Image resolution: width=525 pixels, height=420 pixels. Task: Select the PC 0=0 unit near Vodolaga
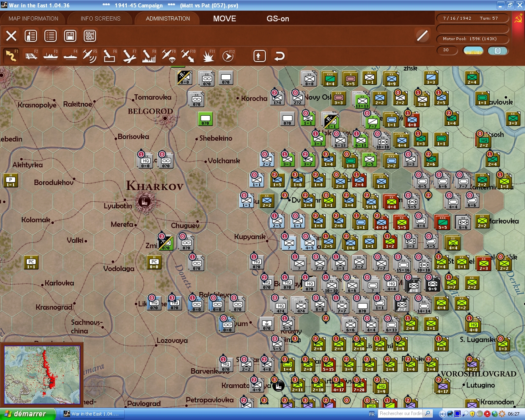pos(154,262)
